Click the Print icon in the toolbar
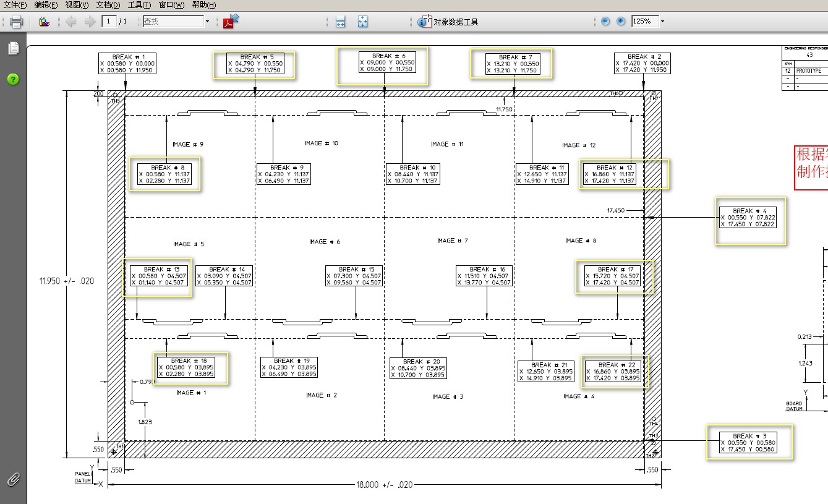The image size is (828, 504). tap(16, 22)
